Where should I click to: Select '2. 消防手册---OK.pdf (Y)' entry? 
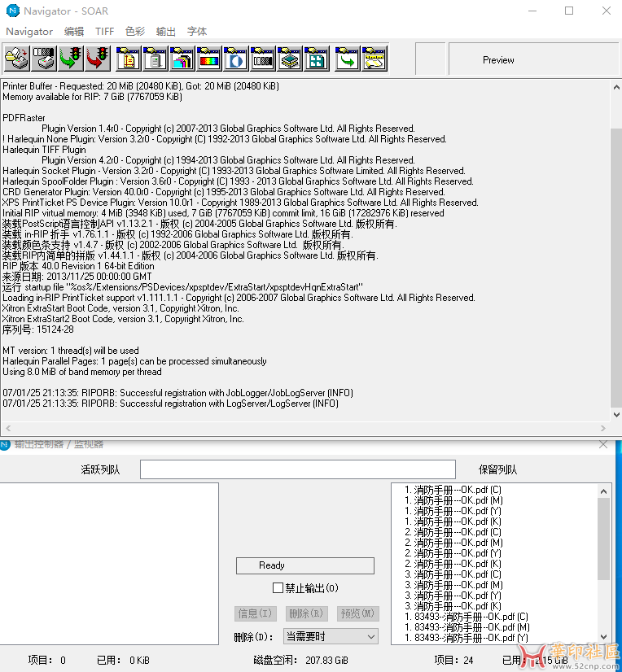tap(453, 553)
